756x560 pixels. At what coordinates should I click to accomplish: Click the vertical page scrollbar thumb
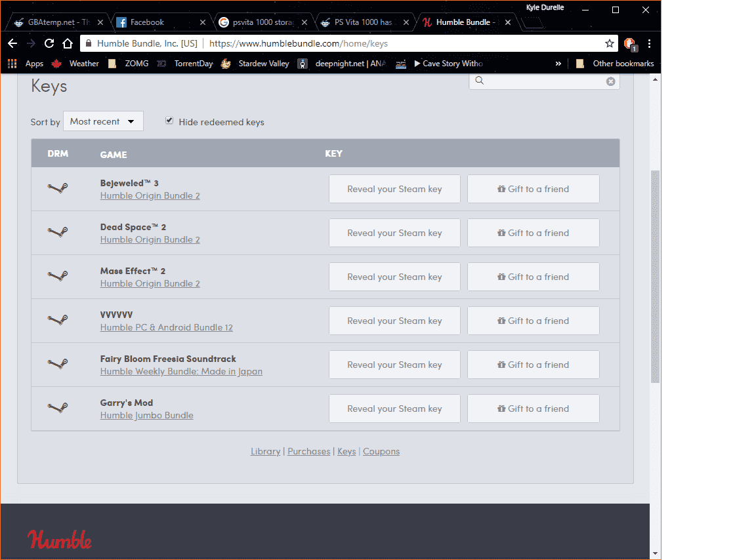pyautogui.click(x=655, y=277)
